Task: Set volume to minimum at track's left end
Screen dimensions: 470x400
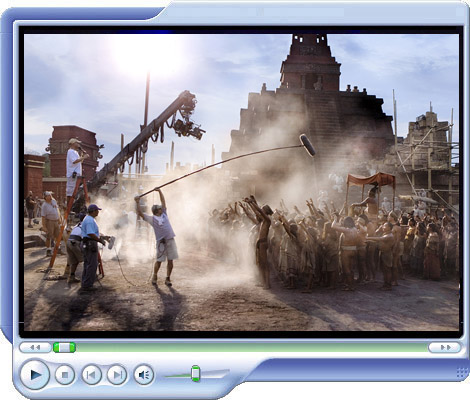Action: tap(166, 376)
